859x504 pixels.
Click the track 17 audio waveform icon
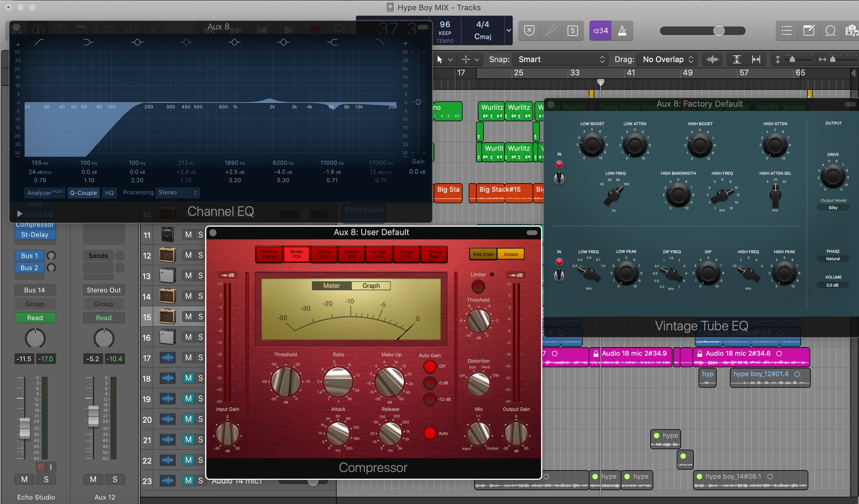[x=167, y=358]
